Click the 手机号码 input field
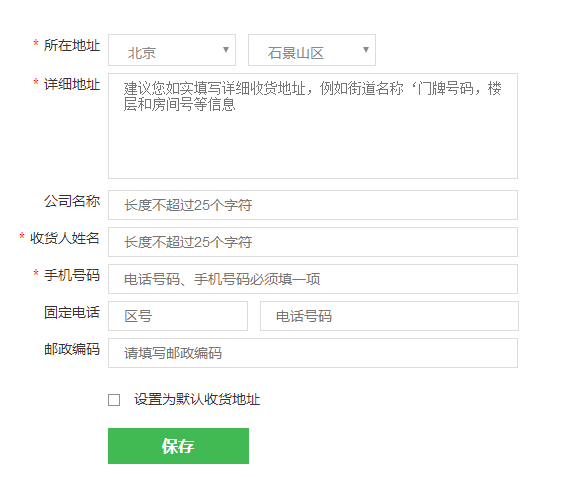Viewport: 564px width, 477px height. click(x=313, y=279)
